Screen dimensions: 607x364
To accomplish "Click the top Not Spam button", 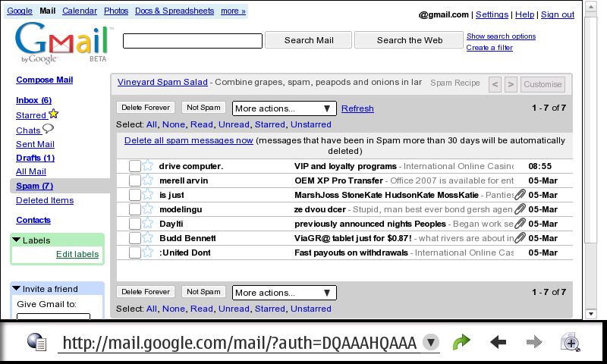I will 203,108.
